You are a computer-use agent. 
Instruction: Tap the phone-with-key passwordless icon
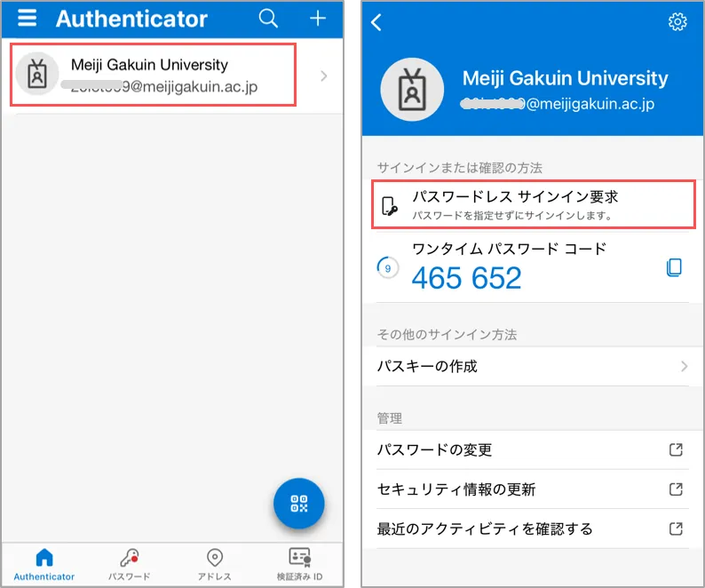coord(390,206)
